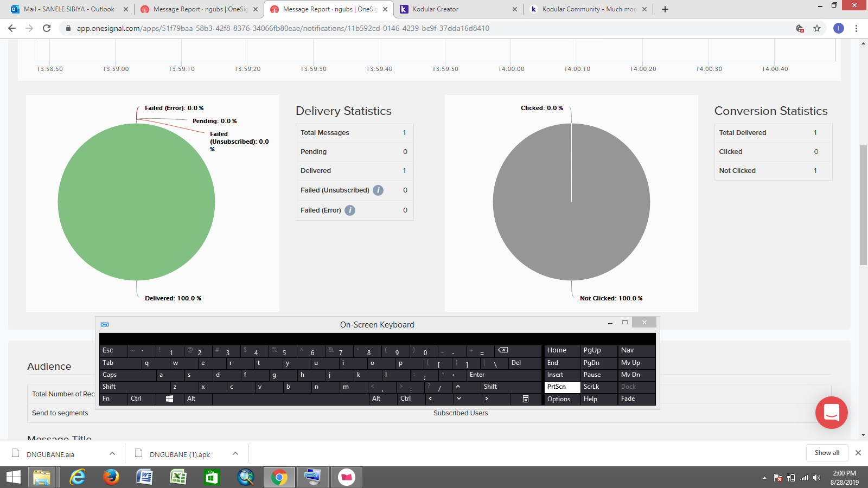The height and width of the screenshot is (488, 868).
Task: Open Excel from taskbar
Action: (178, 477)
